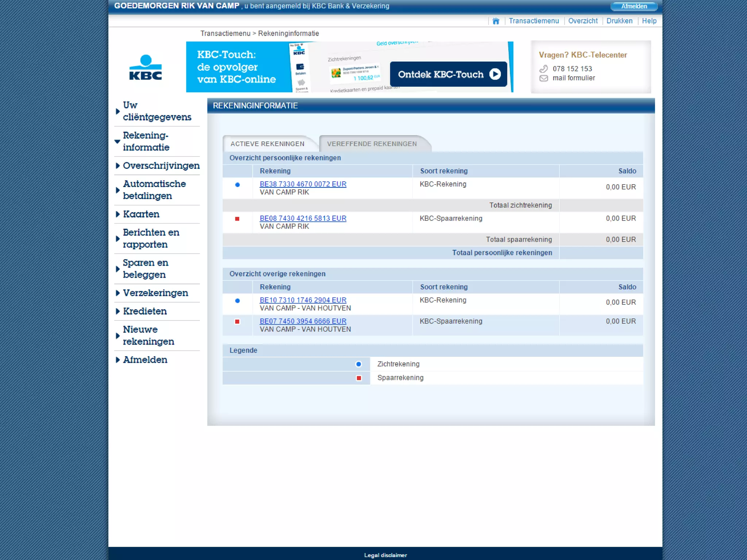Open Nieuwe rekeningen sidebar item

148,335
